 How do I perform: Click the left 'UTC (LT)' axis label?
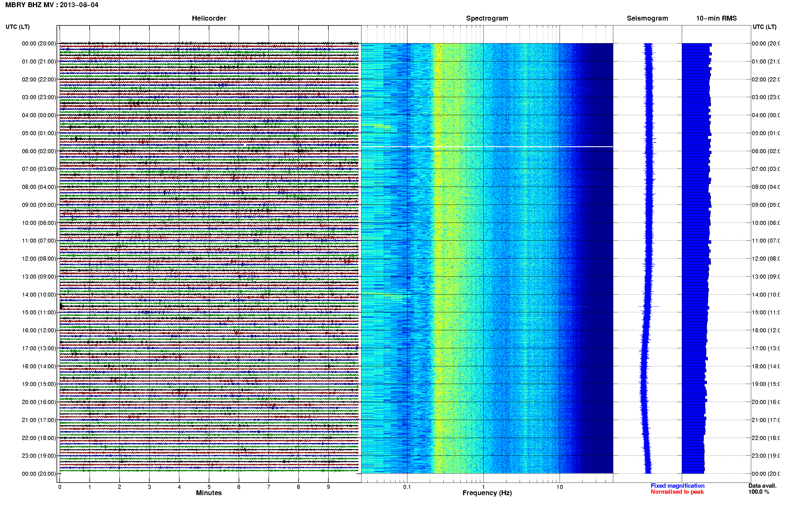pyautogui.click(x=17, y=27)
